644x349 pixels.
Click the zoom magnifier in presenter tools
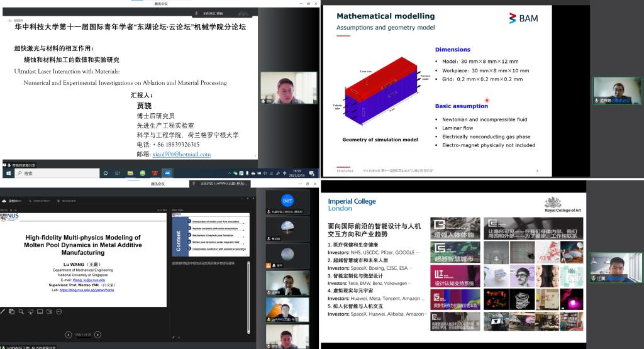(21, 311)
